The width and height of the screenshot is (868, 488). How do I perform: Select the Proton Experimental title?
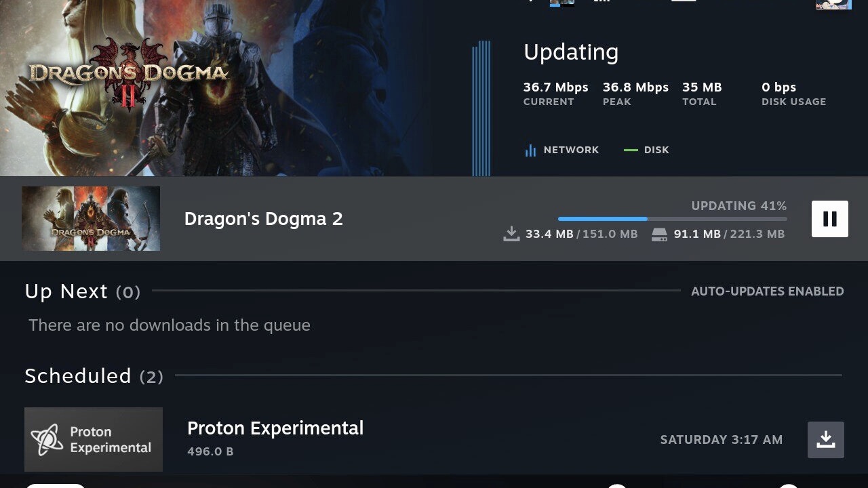275,428
